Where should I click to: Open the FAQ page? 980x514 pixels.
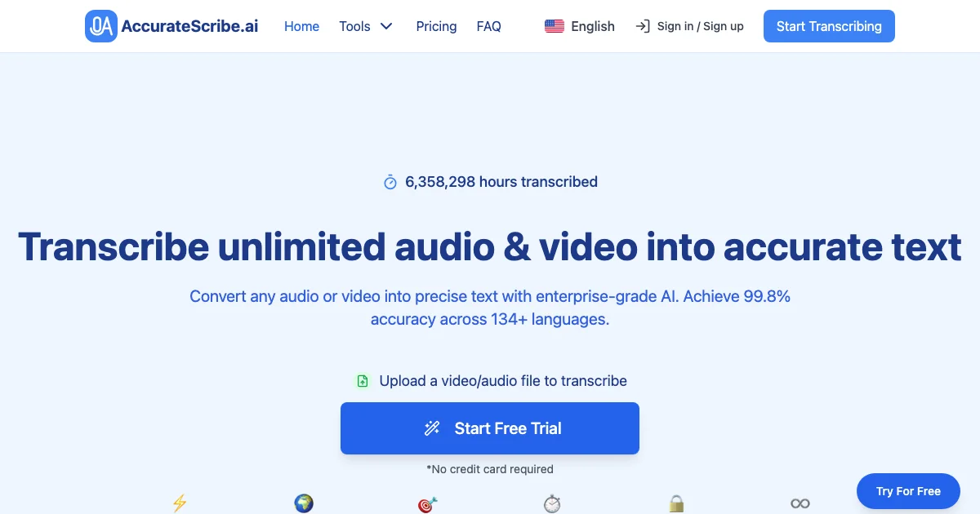pos(488,26)
